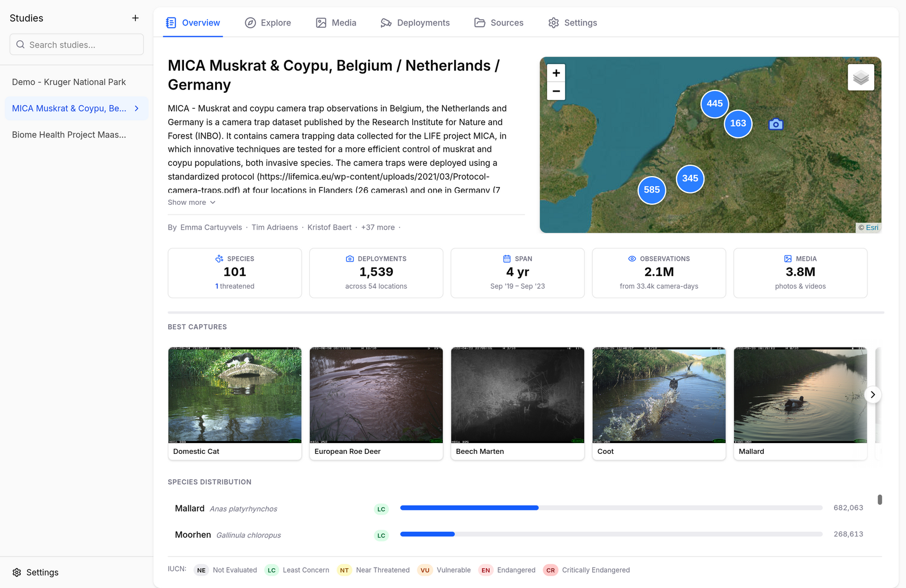Screen dimensions: 906x588
Task: Click the Sources folder icon
Action: [x=480, y=23]
